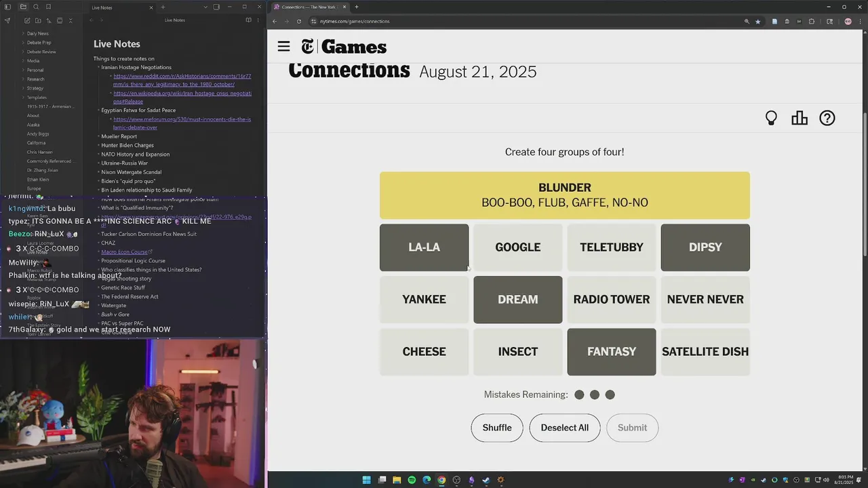This screenshot has height=488, width=868.
Task: Open the Andy Biggs note
Action: [x=38, y=134]
